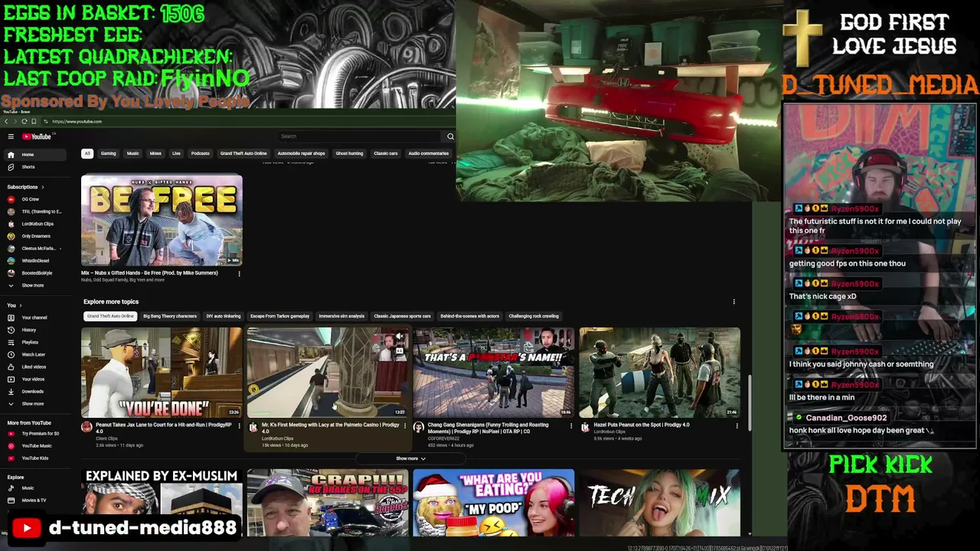Play the Be Free mix thumbnail

(162, 220)
